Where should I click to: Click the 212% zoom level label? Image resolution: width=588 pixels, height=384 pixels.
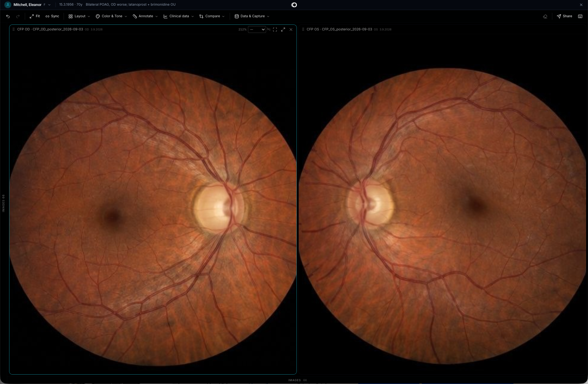click(242, 29)
